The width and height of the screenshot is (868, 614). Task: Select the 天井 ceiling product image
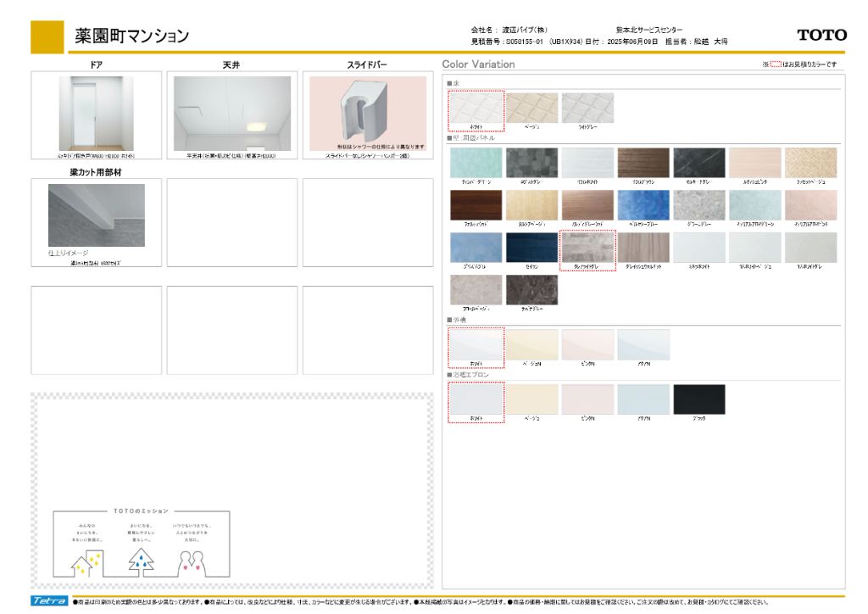[231, 114]
